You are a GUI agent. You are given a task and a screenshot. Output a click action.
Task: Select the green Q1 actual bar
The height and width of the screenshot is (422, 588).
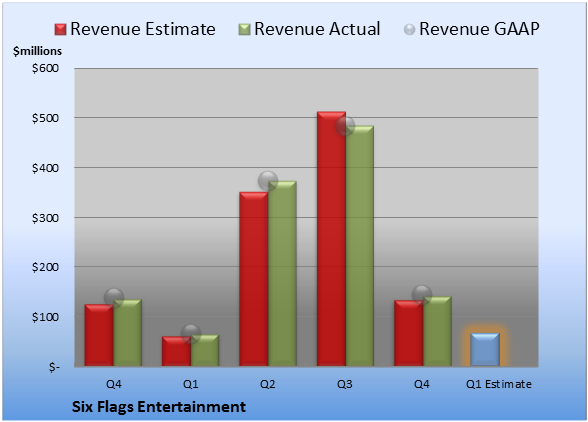[205, 350]
